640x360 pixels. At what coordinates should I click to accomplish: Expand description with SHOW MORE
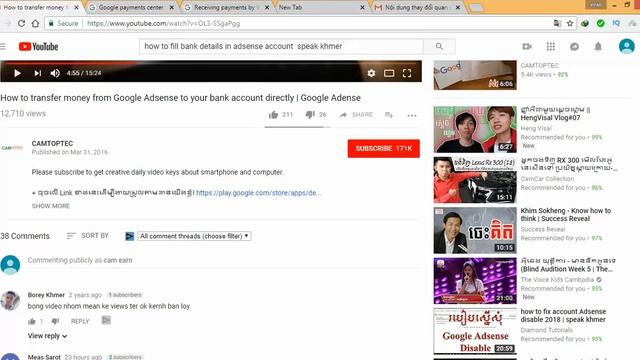[51, 206]
